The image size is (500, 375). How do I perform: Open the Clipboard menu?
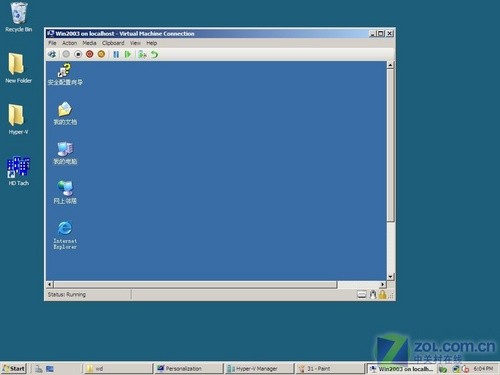tap(113, 43)
